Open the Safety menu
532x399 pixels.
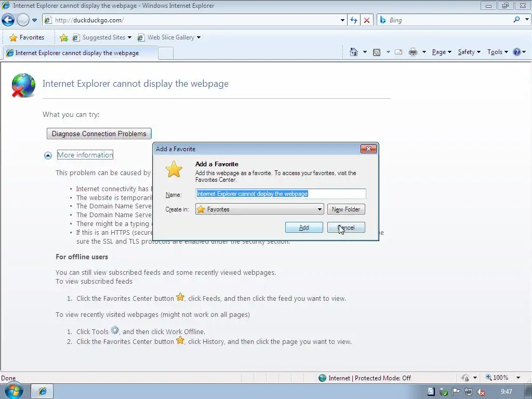pos(469,52)
